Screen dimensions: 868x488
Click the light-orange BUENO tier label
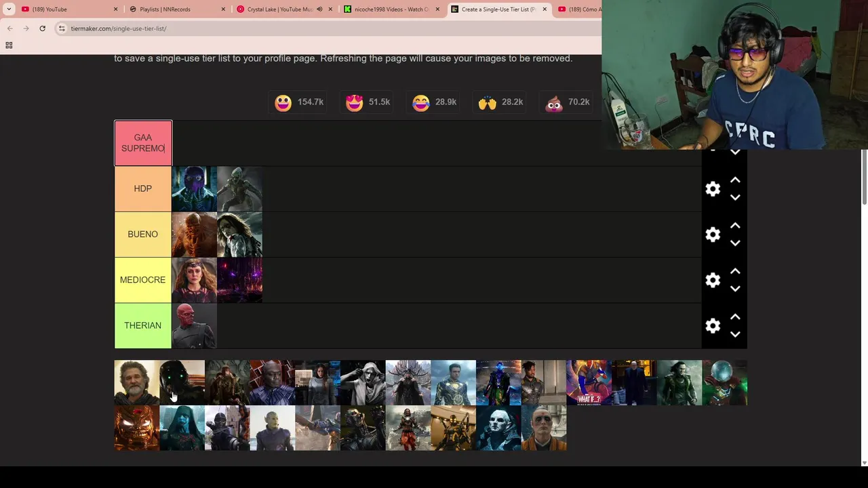[143, 235]
